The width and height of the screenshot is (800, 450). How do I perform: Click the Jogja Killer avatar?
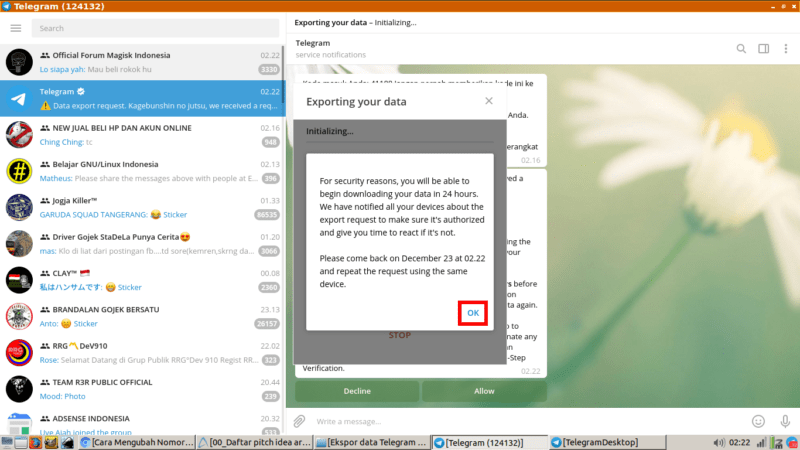click(x=19, y=207)
